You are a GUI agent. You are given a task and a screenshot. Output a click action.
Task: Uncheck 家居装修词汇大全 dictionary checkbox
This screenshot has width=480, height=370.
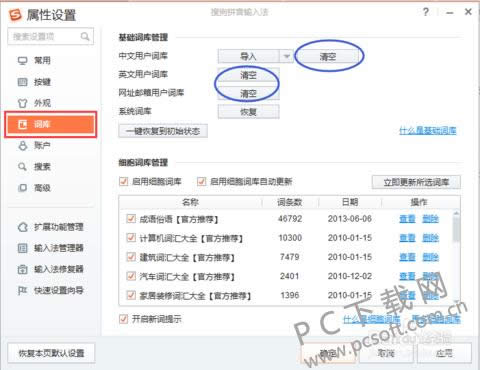131,295
